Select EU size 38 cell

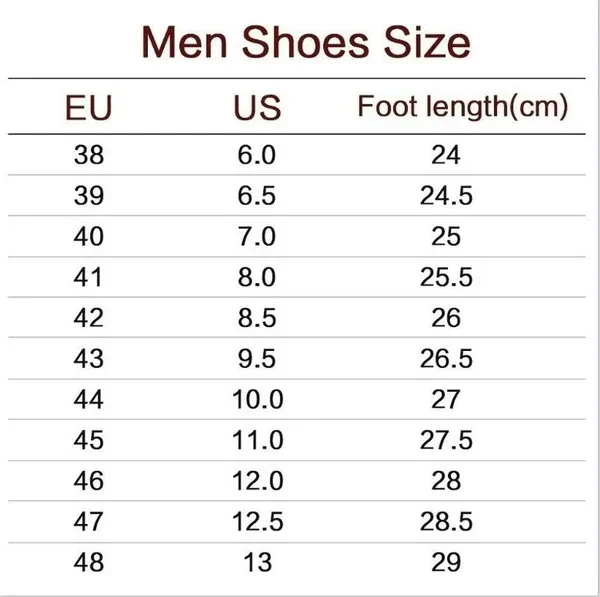(x=88, y=155)
